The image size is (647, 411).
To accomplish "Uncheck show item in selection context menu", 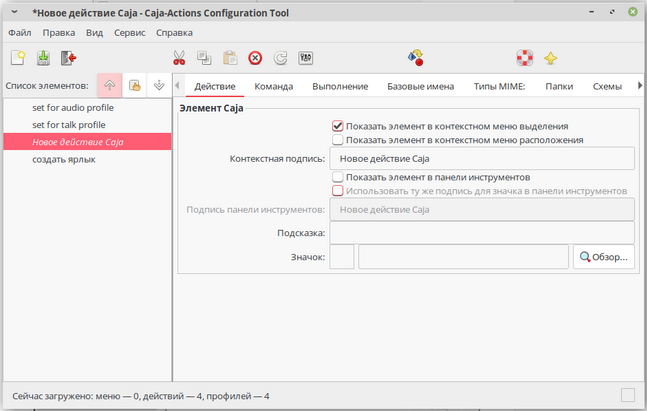I will pyautogui.click(x=338, y=127).
